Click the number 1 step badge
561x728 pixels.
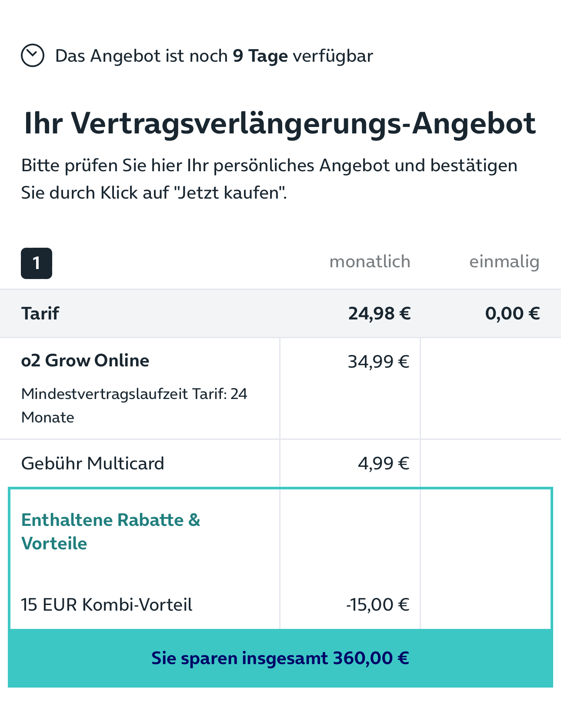[x=37, y=263]
